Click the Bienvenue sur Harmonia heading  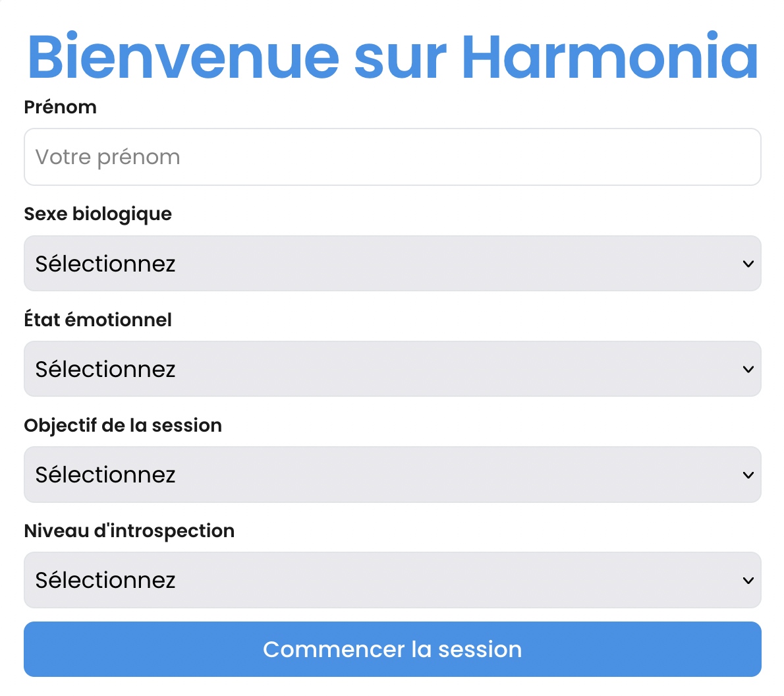[x=392, y=57]
